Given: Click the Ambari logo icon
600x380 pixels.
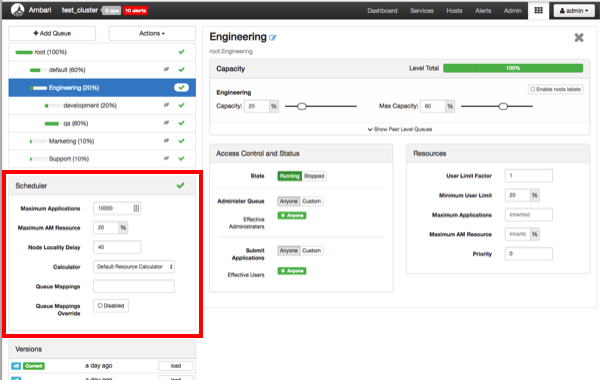Looking at the screenshot, I should click(x=17, y=10).
